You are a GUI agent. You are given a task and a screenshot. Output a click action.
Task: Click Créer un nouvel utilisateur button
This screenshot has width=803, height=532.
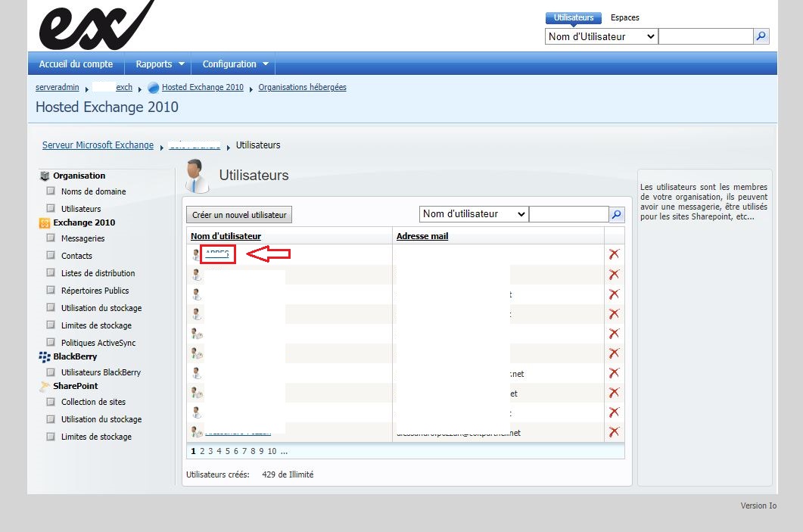(239, 215)
